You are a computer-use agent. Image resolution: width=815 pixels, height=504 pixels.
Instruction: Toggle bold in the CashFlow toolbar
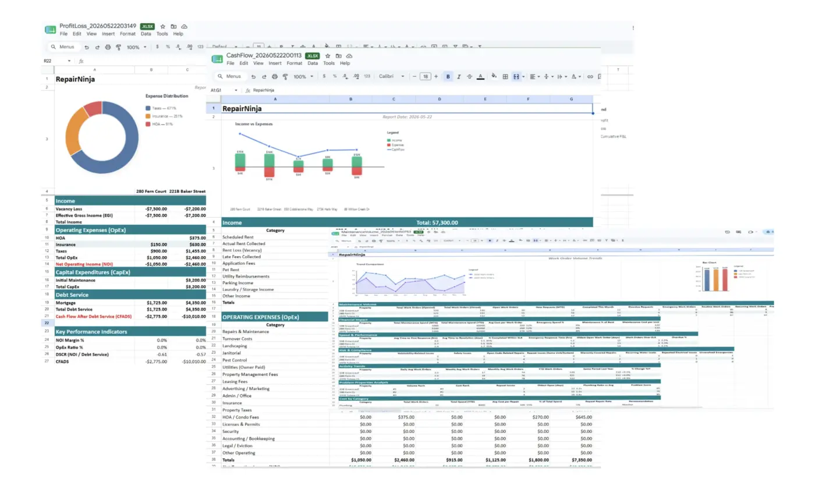448,76
